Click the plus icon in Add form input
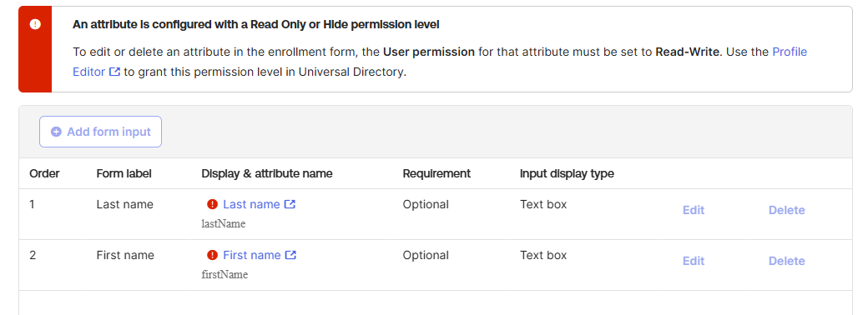Image resolution: width=868 pixels, height=315 pixels. pyautogui.click(x=56, y=132)
